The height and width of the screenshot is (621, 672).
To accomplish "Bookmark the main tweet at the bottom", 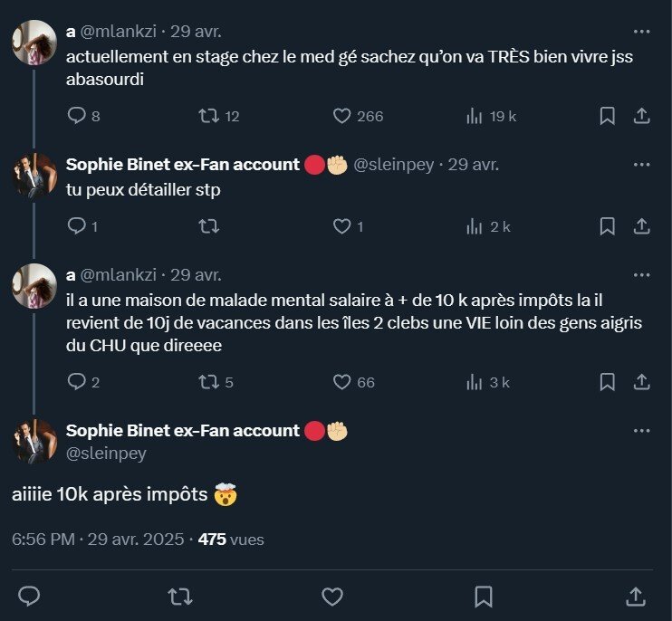I will tap(484, 595).
